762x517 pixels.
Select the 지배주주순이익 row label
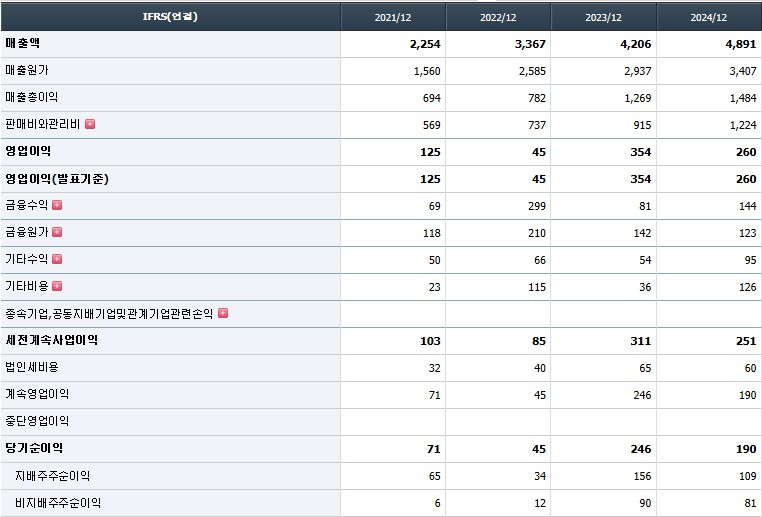[52, 476]
